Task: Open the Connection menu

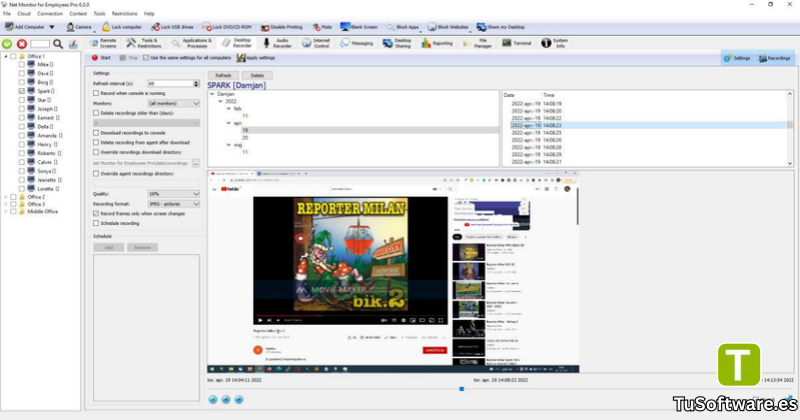Action: click(50, 14)
